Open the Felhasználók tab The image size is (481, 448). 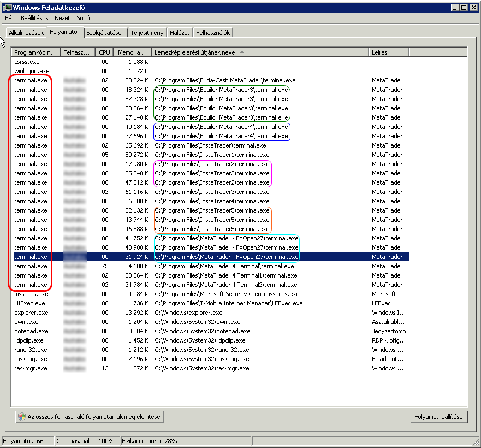point(213,33)
